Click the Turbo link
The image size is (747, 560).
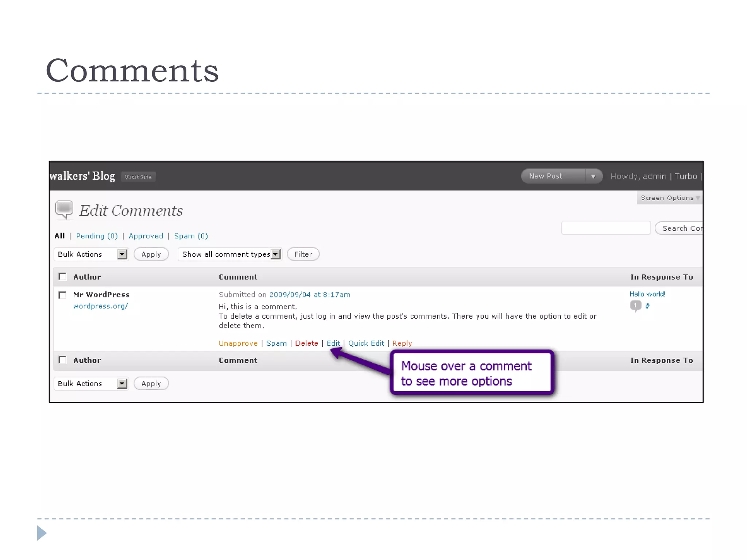(x=686, y=176)
